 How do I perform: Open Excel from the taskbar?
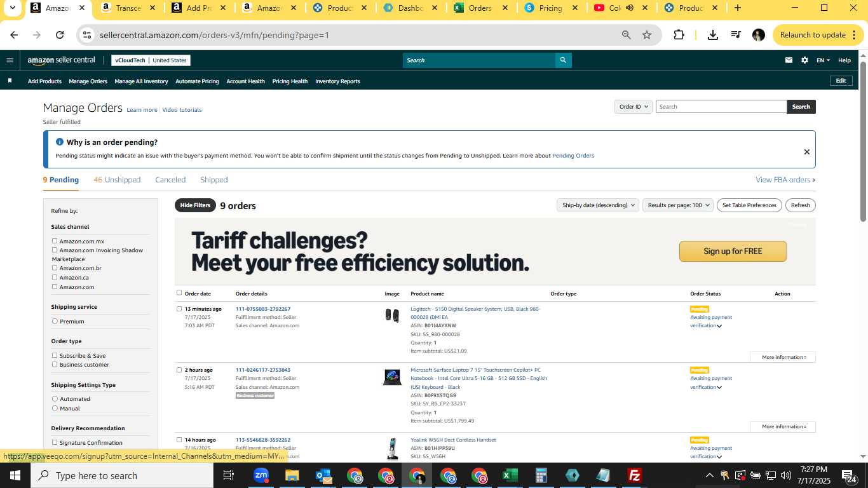(x=509, y=475)
